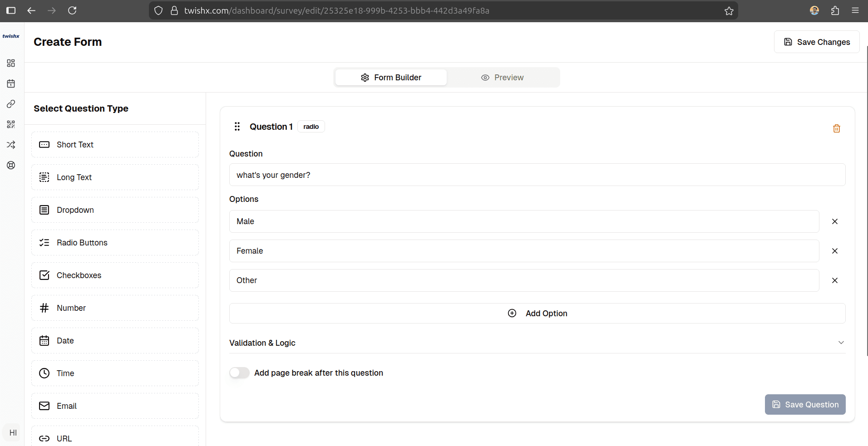The image size is (868, 446).
Task: Edit the Male option field
Action: coord(524,221)
